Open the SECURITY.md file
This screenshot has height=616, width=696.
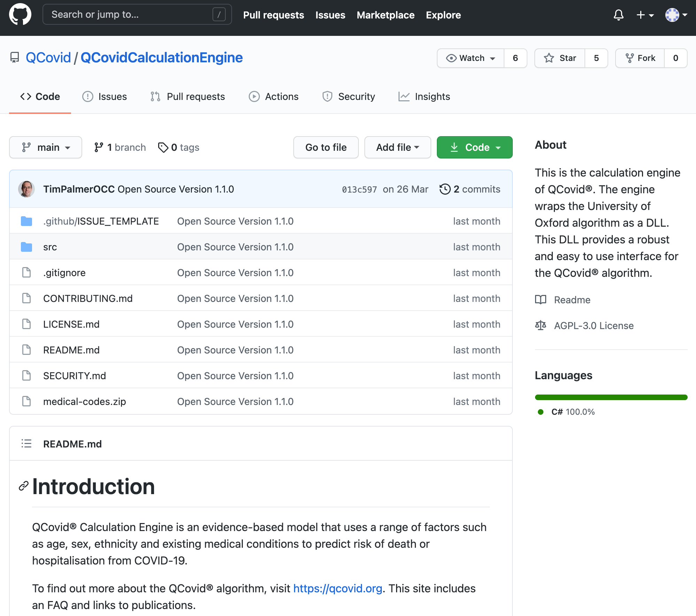(x=75, y=376)
